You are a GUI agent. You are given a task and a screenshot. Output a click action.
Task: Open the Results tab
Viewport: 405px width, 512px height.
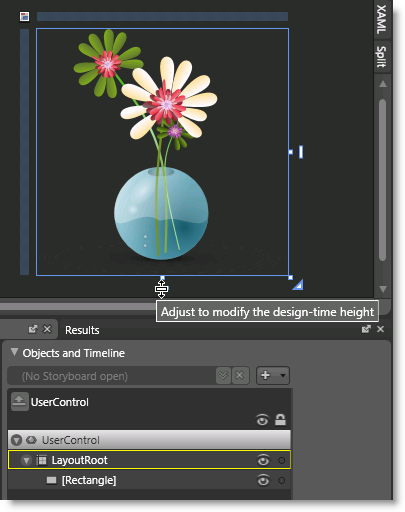pos(82,330)
